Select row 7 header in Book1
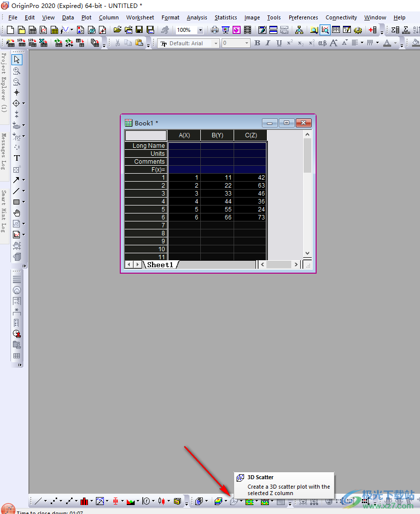The image size is (420, 514). pyautogui.click(x=146, y=225)
